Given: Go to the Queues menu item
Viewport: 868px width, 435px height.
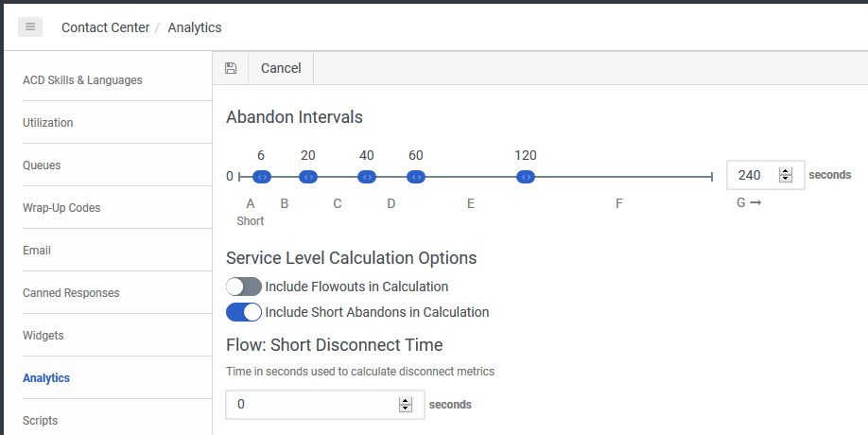Looking at the screenshot, I should [42, 165].
